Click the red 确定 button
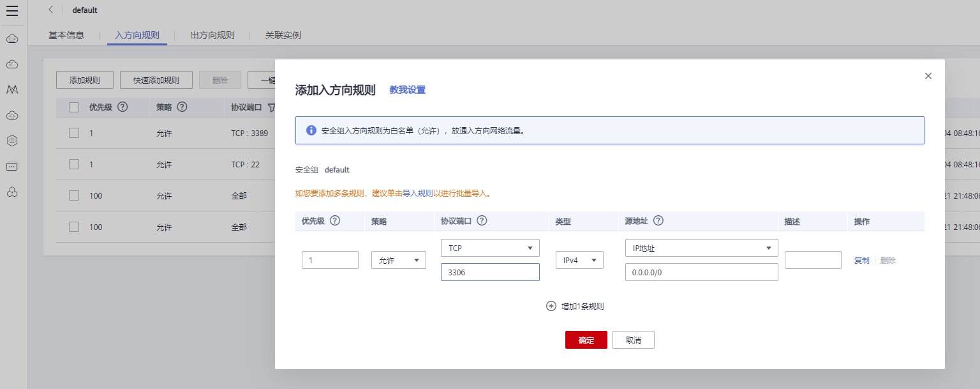This screenshot has width=980, height=389. pos(586,340)
